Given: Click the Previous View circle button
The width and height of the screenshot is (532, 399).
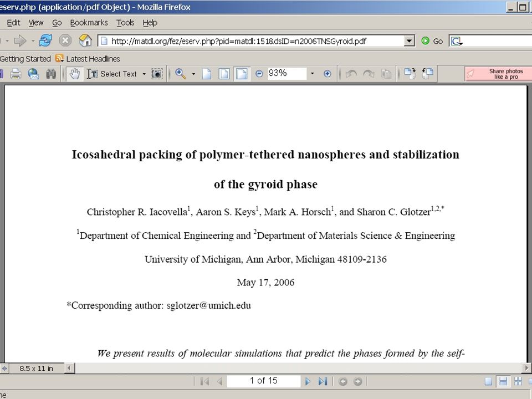Looking at the screenshot, I should pos(343,382).
